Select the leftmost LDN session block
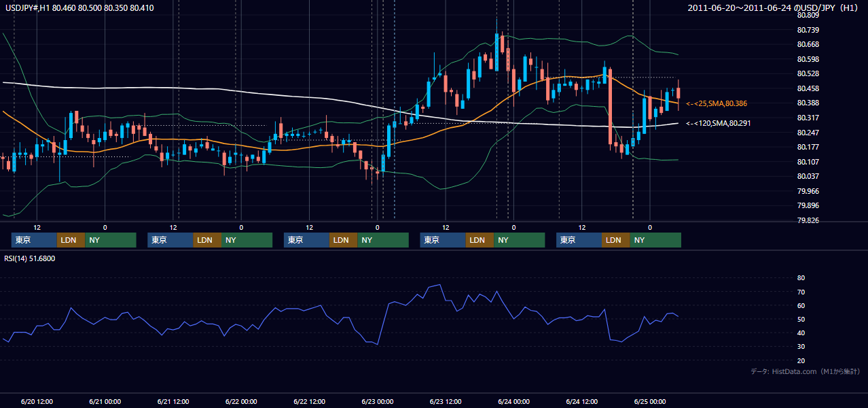The width and height of the screenshot is (868, 408). pos(71,240)
